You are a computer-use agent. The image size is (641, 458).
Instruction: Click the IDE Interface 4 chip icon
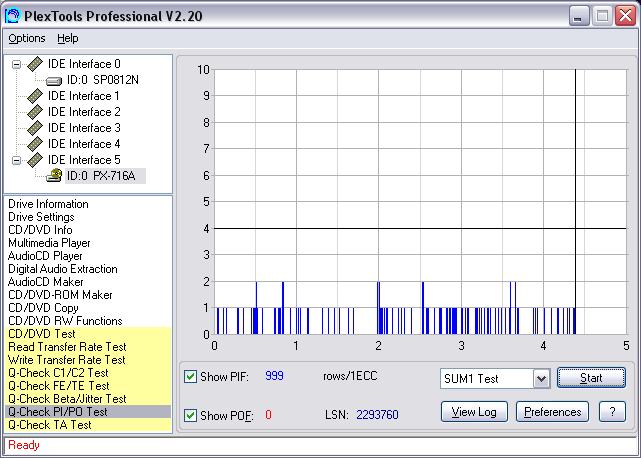(x=35, y=144)
